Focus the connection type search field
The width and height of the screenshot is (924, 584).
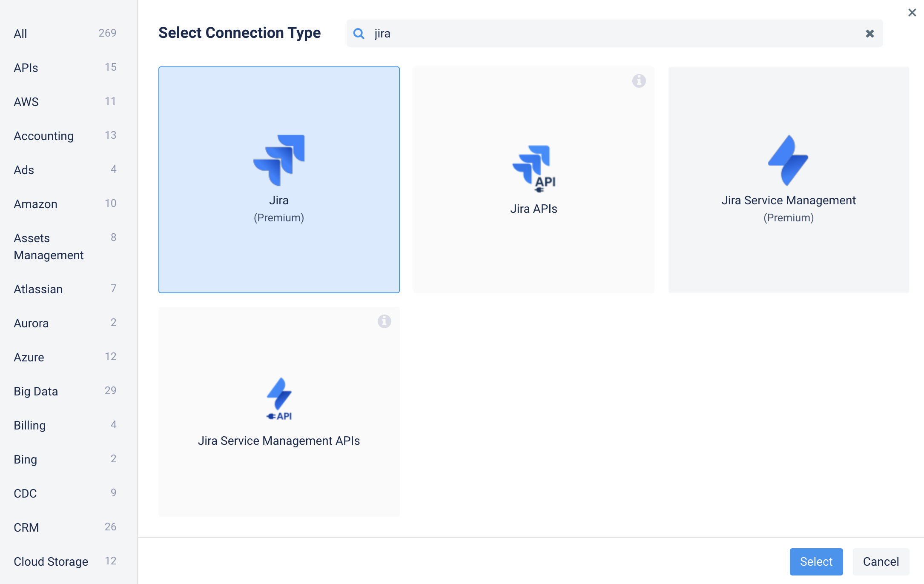pyautogui.click(x=614, y=34)
